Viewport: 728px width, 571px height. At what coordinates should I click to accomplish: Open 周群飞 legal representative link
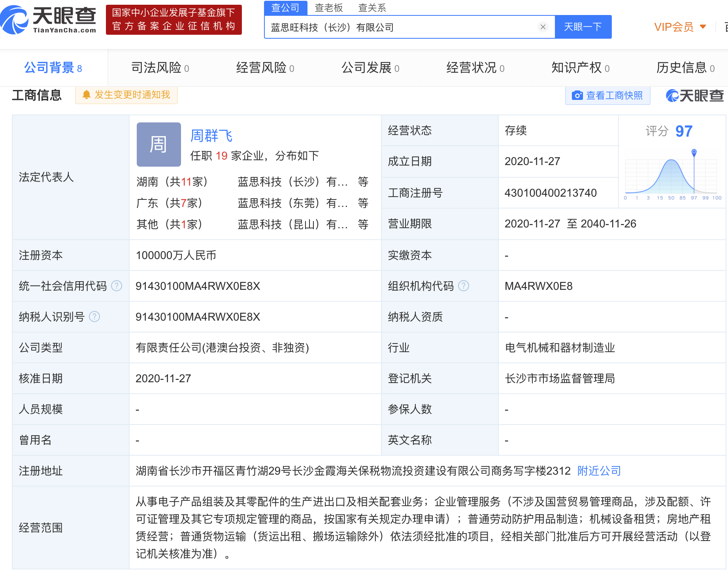pyautogui.click(x=211, y=135)
